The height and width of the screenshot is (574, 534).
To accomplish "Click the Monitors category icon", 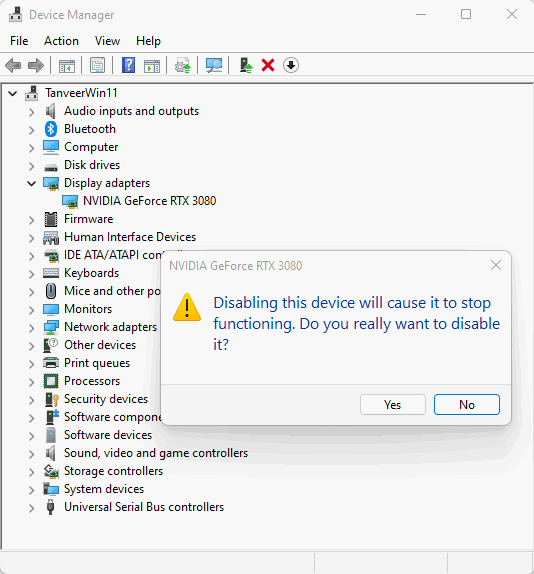I will pyautogui.click(x=51, y=309).
